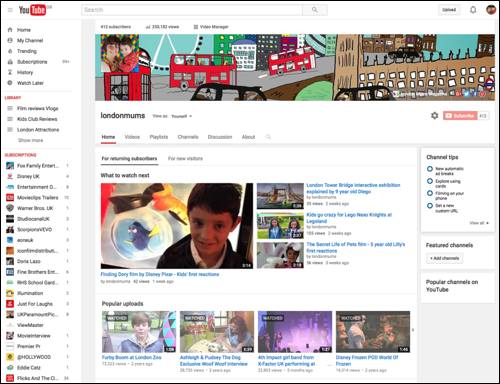This screenshot has height=384, width=500.
Task: Switch to For new visitors tab
Action: point(185,159)
